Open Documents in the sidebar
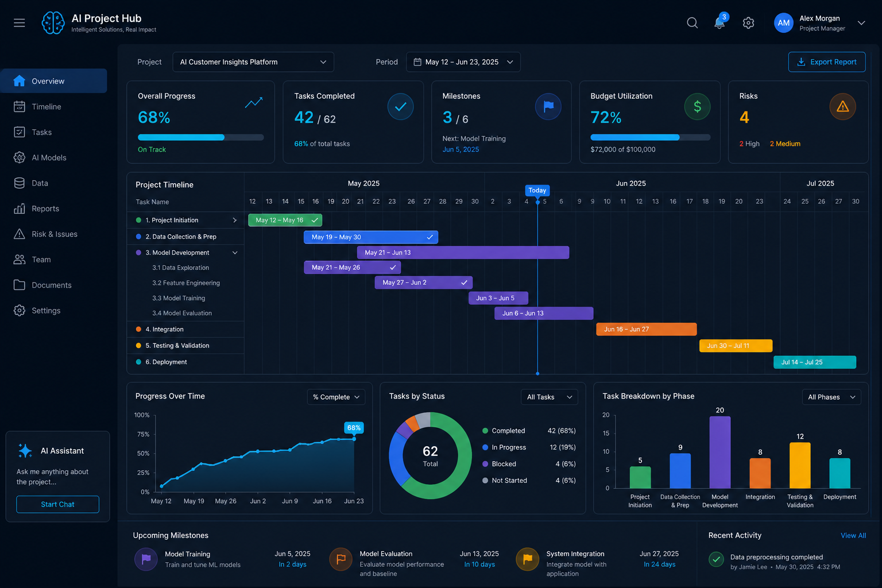This screenshot has width=882, height=588. click(x=53, y=285)
